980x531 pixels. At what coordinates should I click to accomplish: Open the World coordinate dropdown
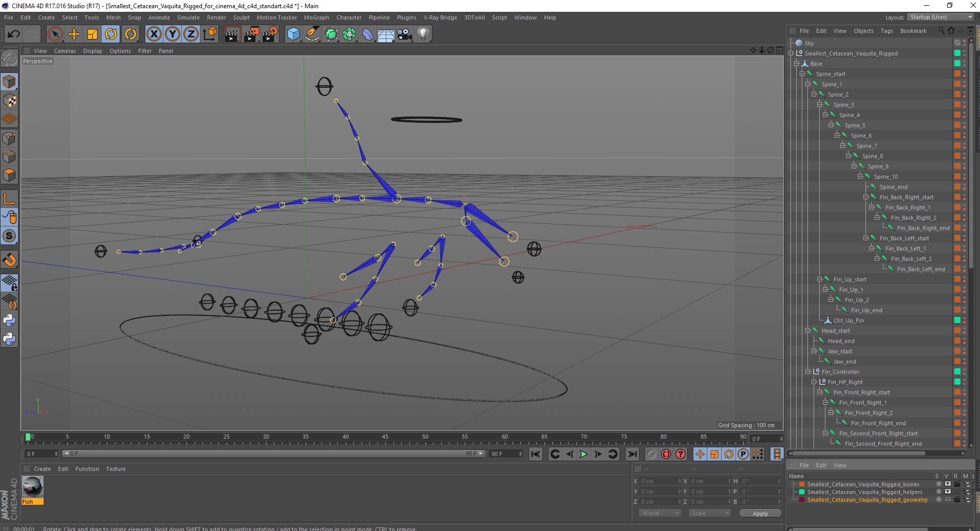pyautogui.click(x=660, y=513)
